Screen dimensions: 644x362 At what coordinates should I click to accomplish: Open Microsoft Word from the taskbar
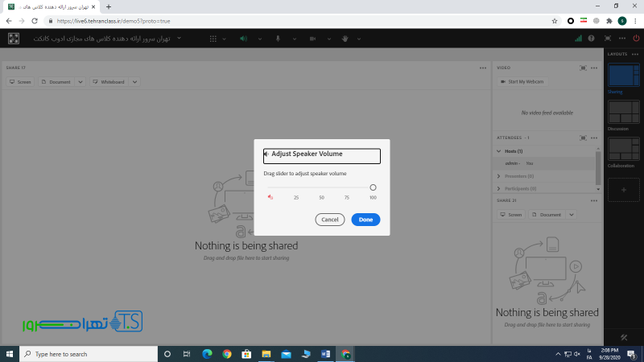point(326,354)
